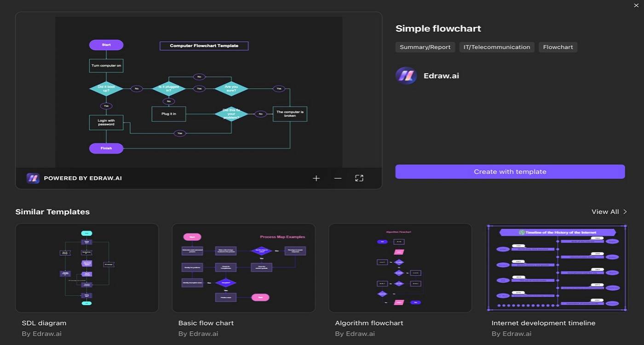Click the Similar Templates heading

(52, 212)
